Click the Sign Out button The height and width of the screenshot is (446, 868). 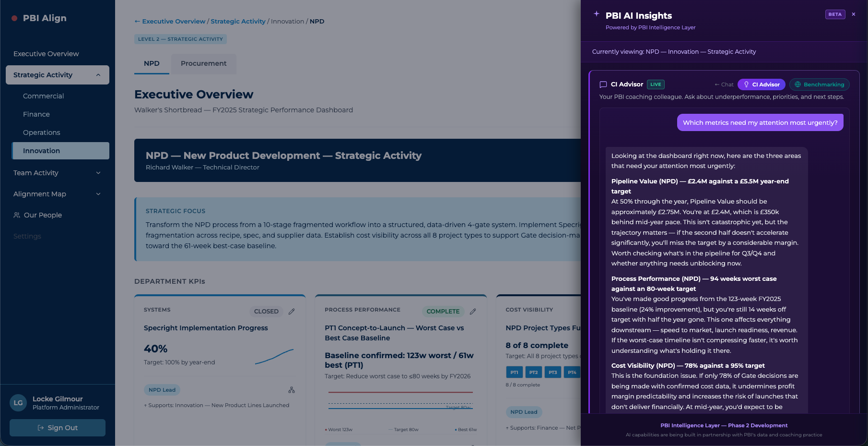point(58,428)
